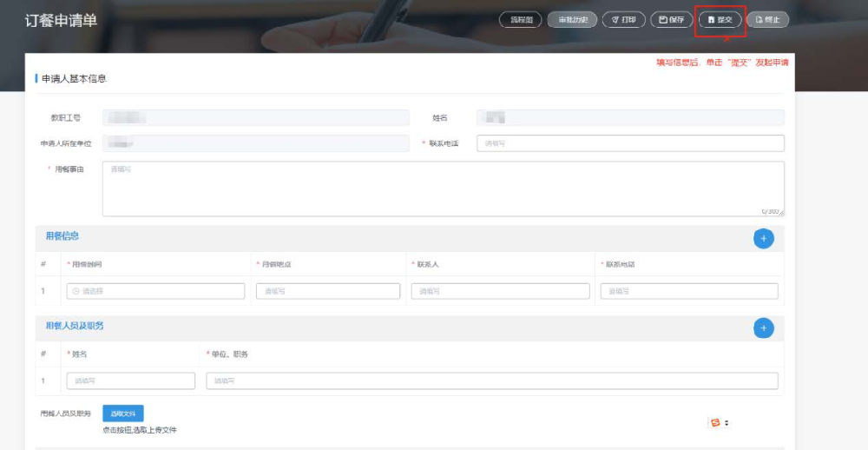Open the 审批历史 approval history

(x=572, y=19)
